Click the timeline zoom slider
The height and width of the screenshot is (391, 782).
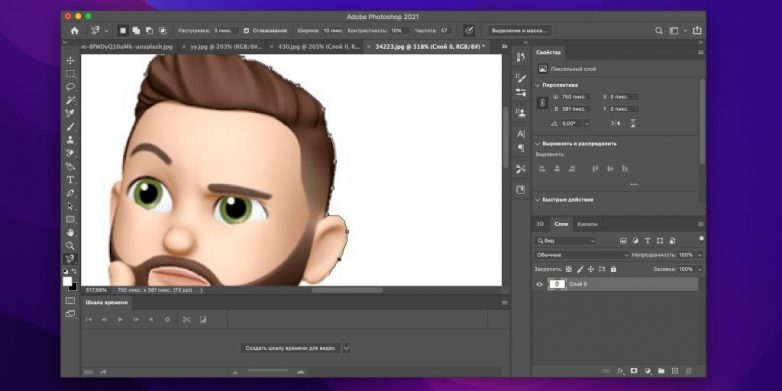(x=267, y=372)
